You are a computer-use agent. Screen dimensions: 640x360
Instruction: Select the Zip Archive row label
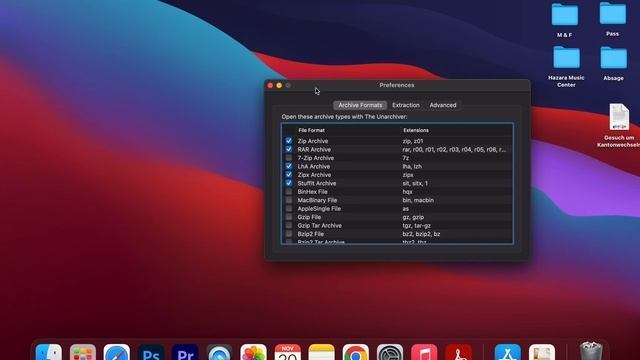pyautogui.click(x=313, y=141)
